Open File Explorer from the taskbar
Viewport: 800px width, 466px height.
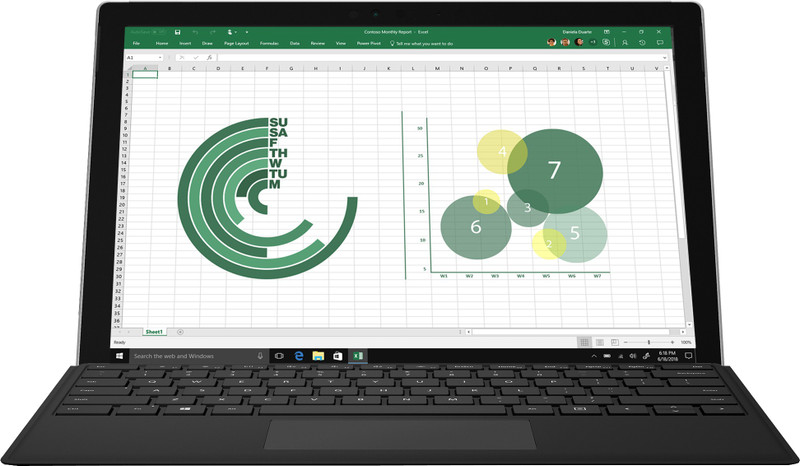(x=318, y=355)
